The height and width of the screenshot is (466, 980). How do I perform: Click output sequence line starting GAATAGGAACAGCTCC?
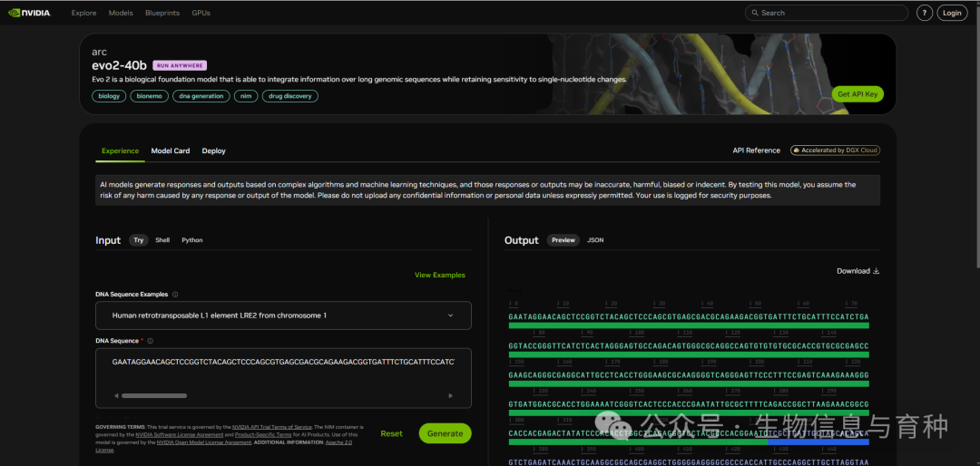689,316
